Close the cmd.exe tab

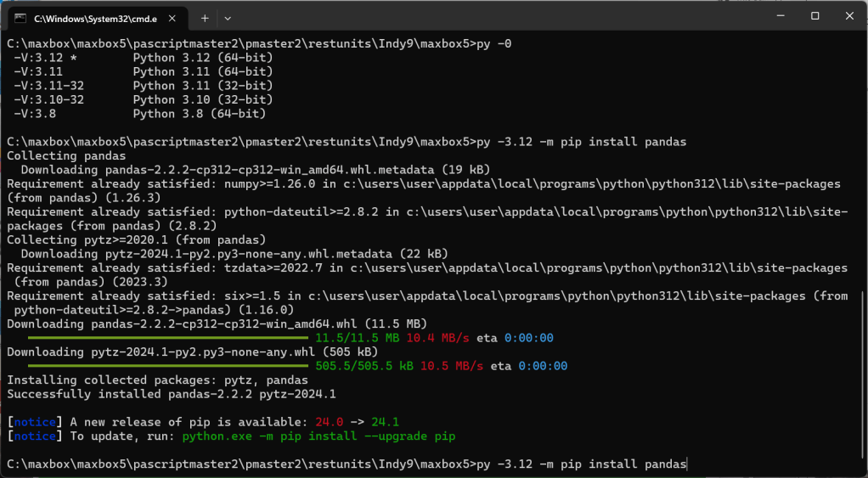173,18
